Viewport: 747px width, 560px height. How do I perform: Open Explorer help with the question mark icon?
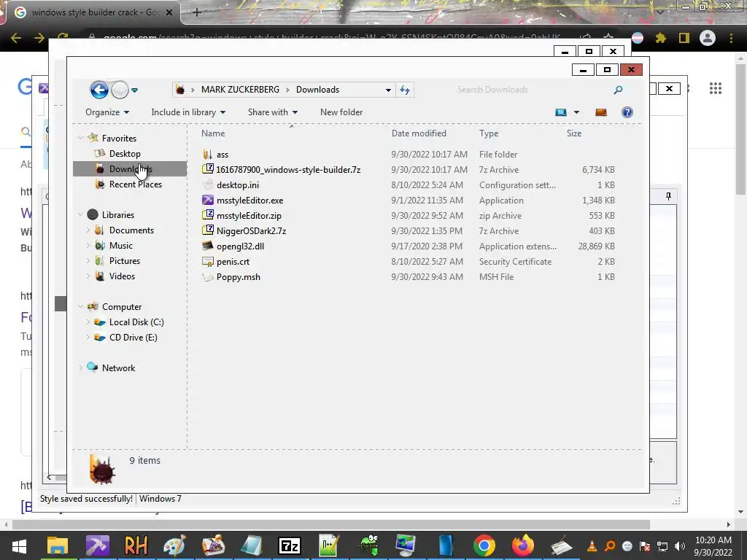[627, 112]
